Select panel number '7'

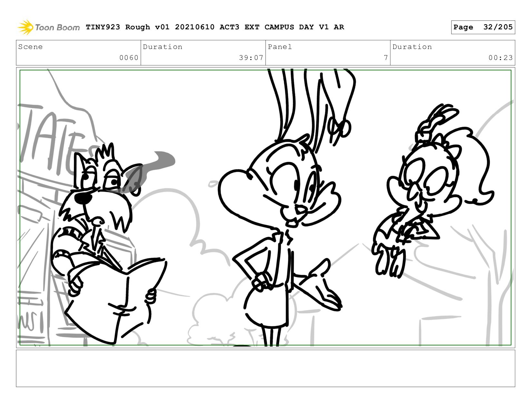(x=386, y=58)
